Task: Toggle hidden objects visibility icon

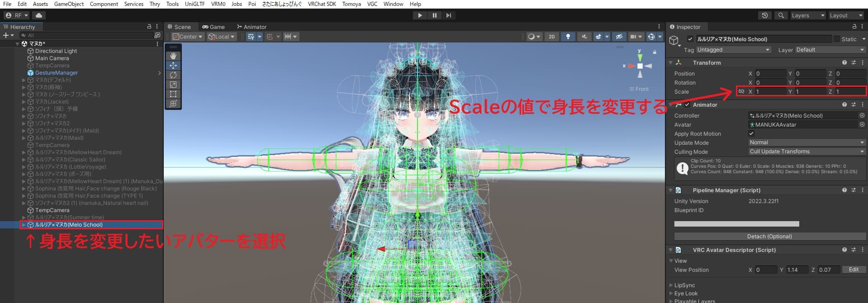Action: [619, 37]
